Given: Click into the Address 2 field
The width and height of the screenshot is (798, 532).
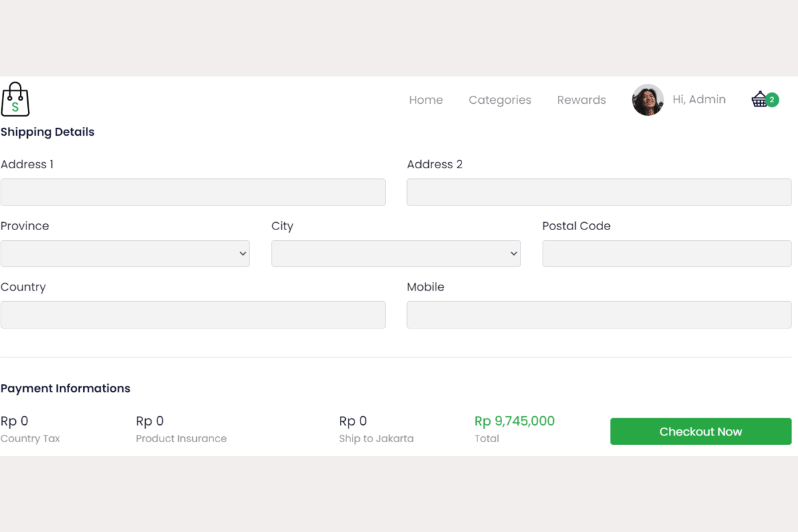Looking at the screenshot, I should [598, 192].
